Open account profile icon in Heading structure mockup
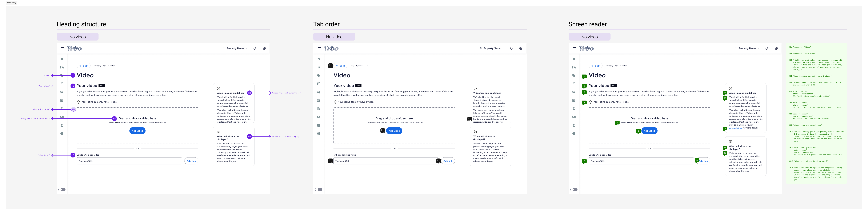868x215 pixels. pos(264,48)
